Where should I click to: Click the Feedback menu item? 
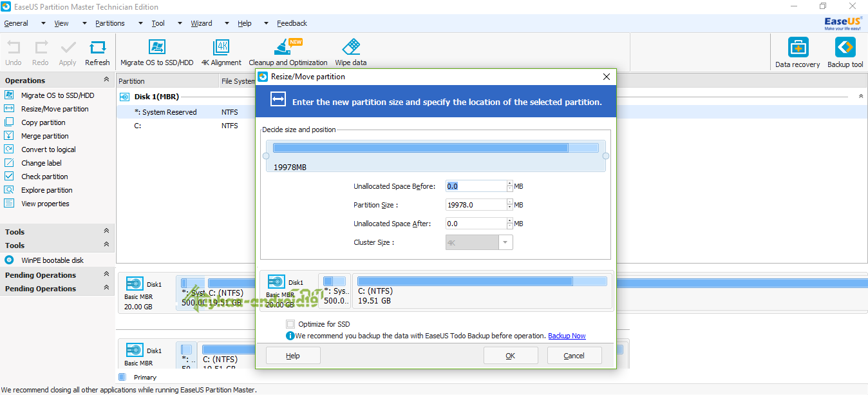(x=292, y=23)
